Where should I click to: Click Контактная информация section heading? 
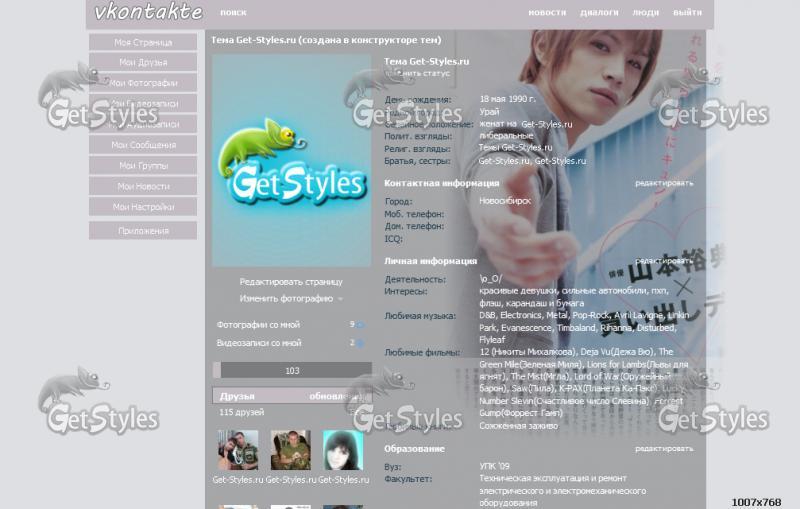(441, 183)
